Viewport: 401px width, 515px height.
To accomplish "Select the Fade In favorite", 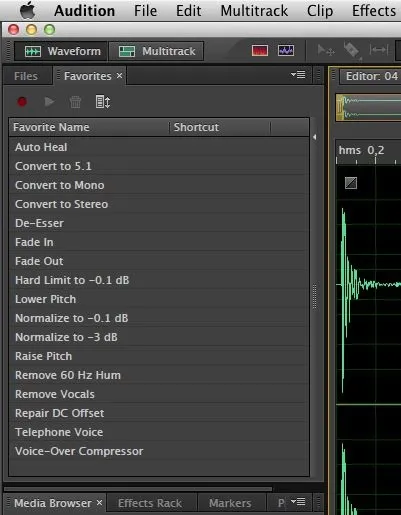I will 159,242.
